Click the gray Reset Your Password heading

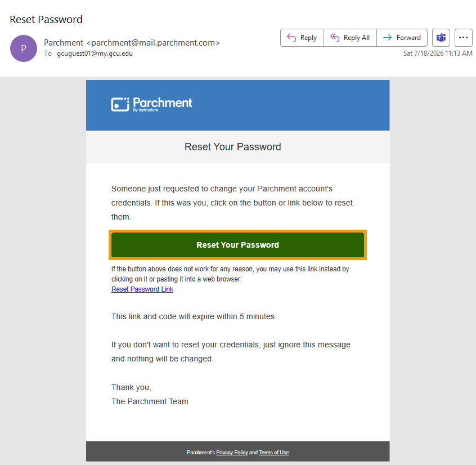coord(233,147)
